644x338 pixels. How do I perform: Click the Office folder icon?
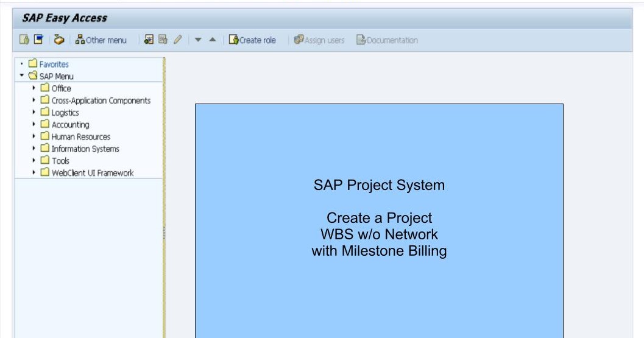click(44, 88)
